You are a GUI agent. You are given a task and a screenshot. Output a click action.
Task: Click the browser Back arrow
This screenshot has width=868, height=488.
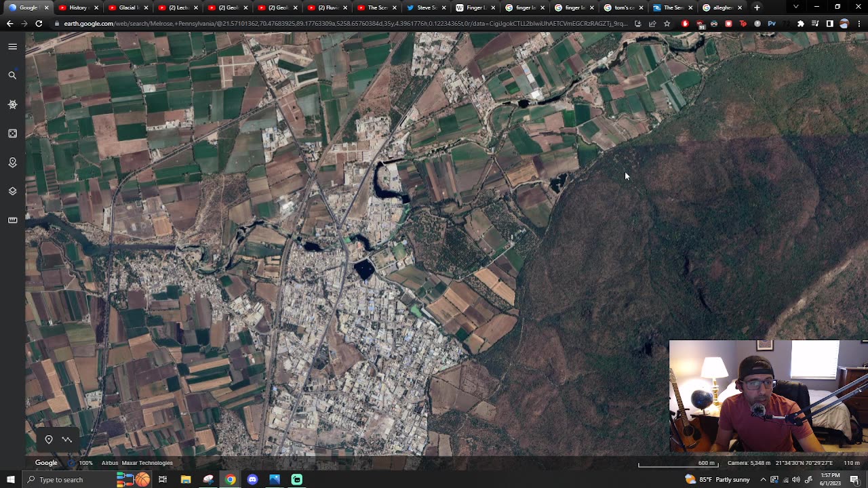(x=9, y=24)
